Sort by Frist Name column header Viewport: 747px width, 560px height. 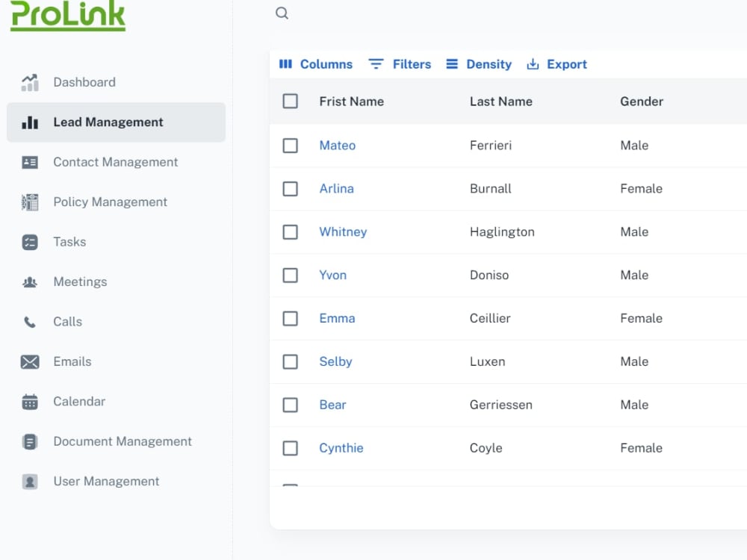(352, 102)
